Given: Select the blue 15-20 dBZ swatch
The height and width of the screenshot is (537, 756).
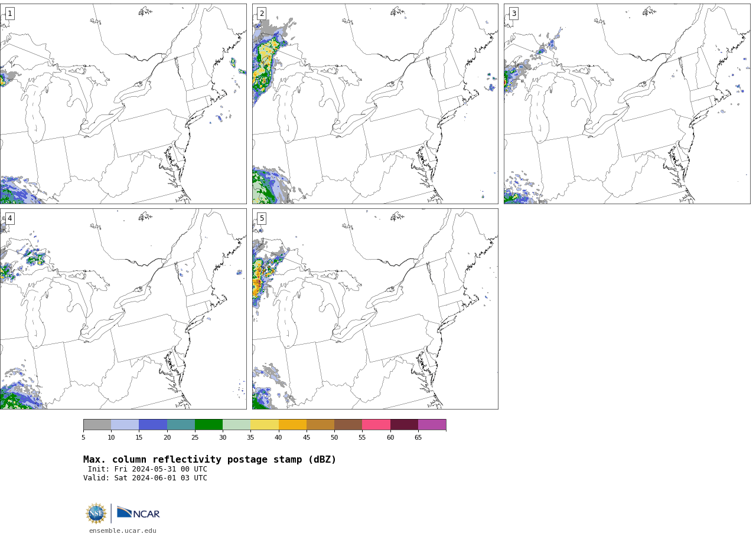Looking at the screenshot, I should pyautogui.click(x=153, y=425).
